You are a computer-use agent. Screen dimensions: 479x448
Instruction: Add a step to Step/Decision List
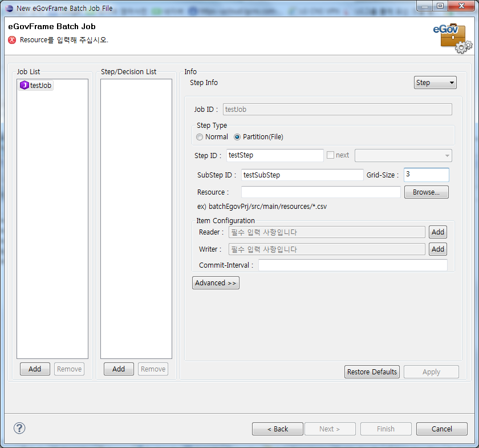pos(119,369)
